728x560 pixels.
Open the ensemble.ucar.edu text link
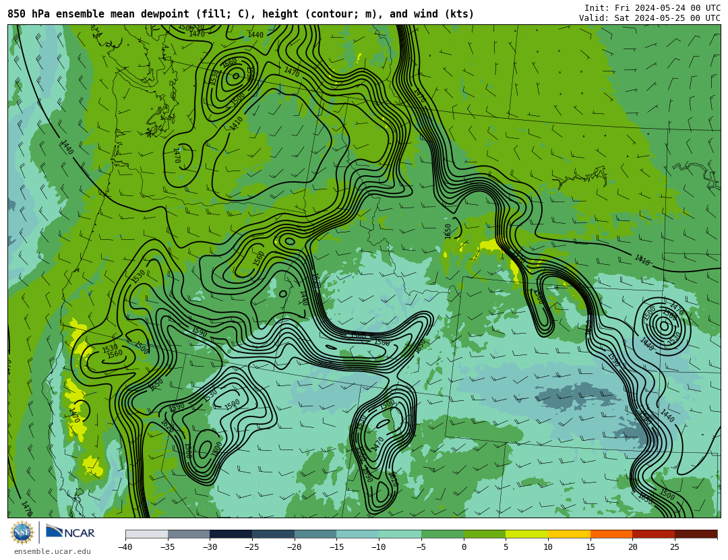click(53, 551)
